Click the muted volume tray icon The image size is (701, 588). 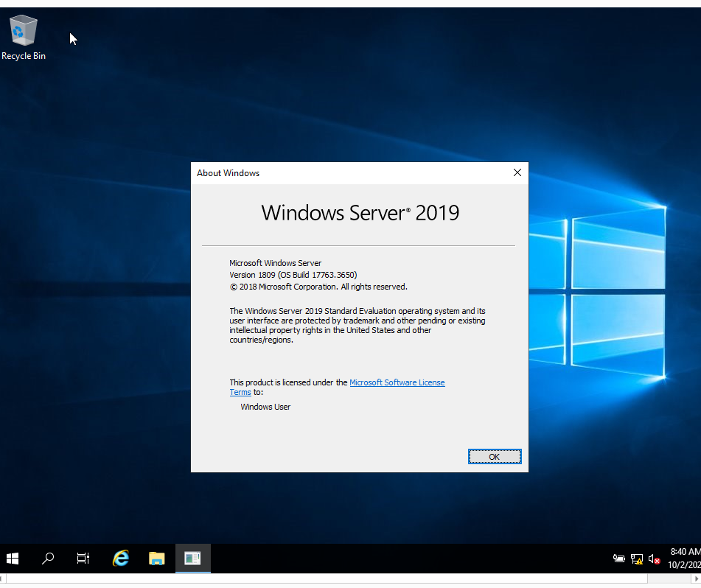point(654,559)
